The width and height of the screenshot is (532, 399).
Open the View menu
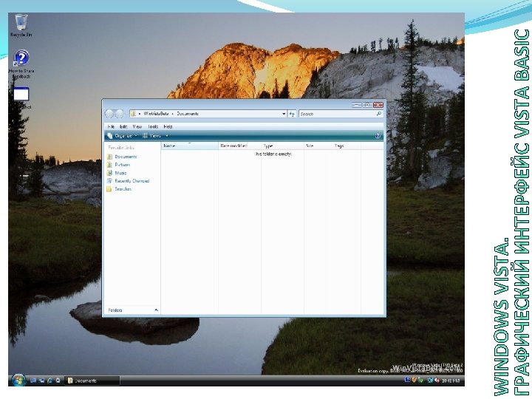[137, 126]
